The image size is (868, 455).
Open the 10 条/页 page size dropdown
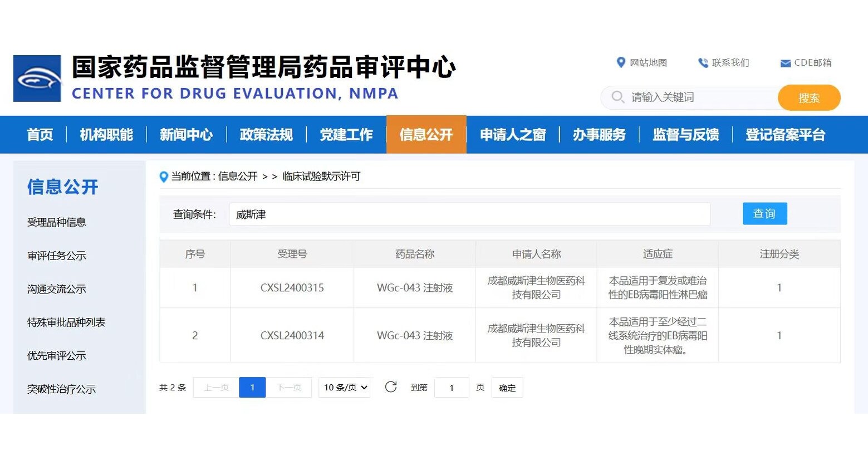tap(345, 388)
